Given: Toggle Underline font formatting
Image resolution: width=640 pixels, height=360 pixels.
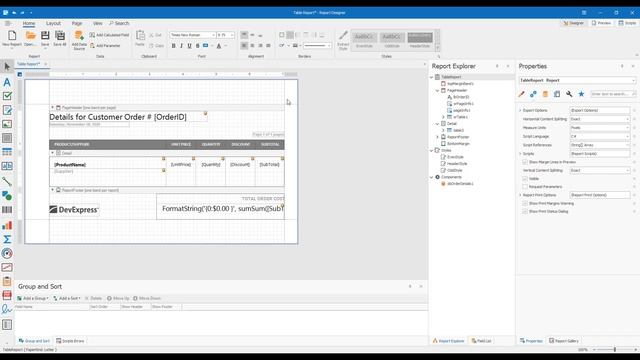Looking at the screenshot, I should pos(189,46).
